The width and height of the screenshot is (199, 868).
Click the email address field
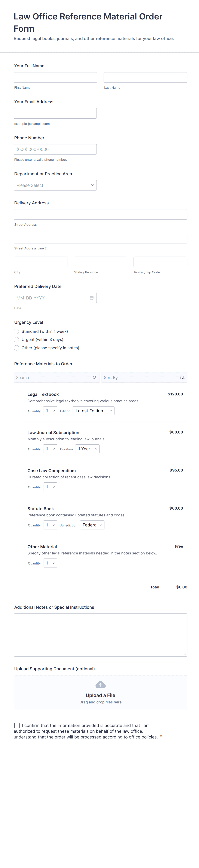click(55, 113)
